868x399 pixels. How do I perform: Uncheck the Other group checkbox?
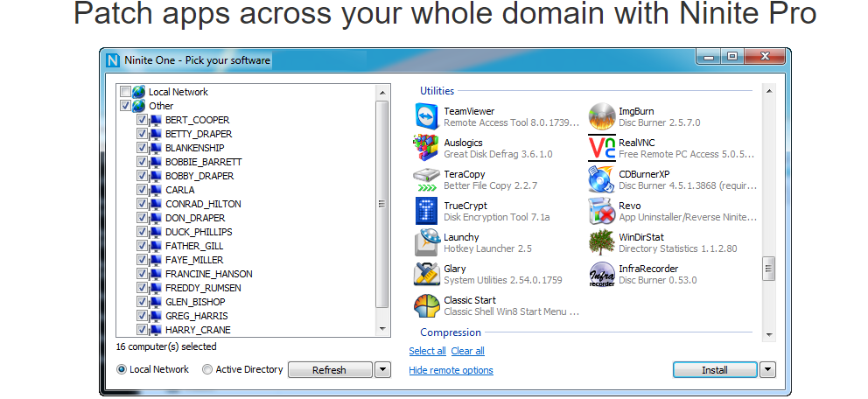(x=126, y=106)
